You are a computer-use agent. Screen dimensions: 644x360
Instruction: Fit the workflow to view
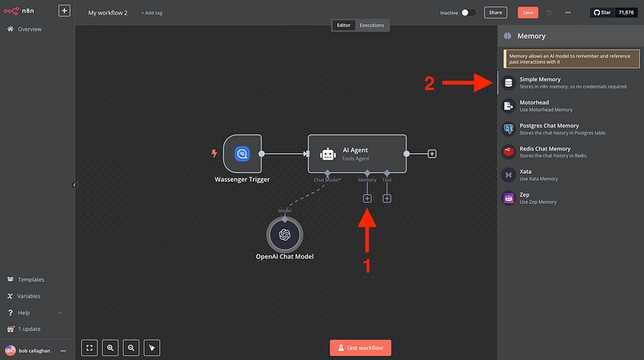[x=89, y=348]
